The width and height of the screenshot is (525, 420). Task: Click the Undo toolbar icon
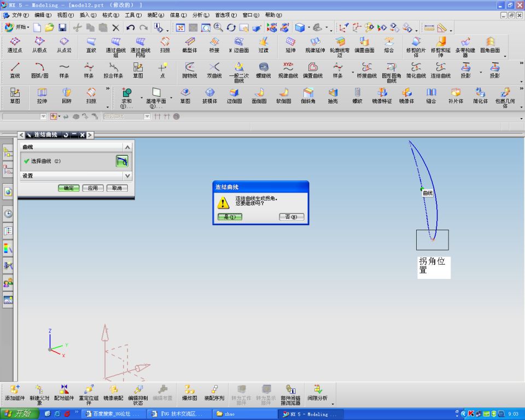130,28
